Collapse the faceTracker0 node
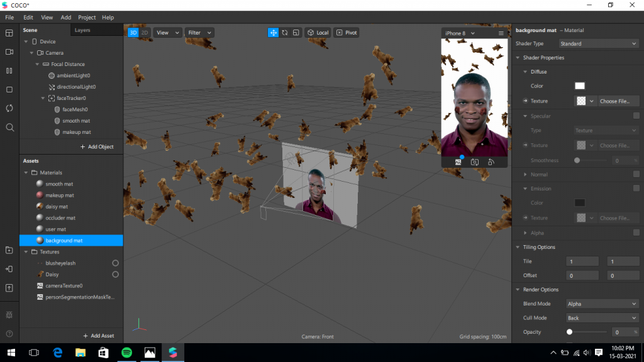This screenshot has width=644, height=362. click(43, 98)
